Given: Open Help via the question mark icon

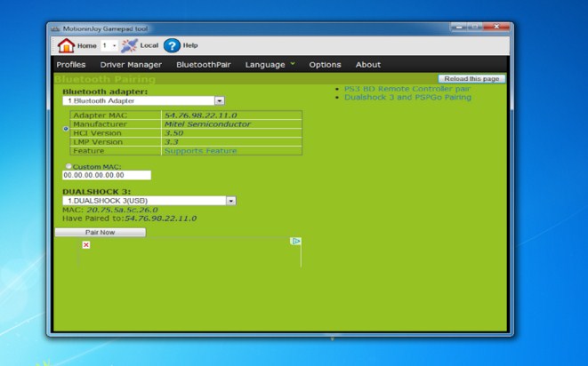Looking at the screenshot, I should (x=172, y=45).
